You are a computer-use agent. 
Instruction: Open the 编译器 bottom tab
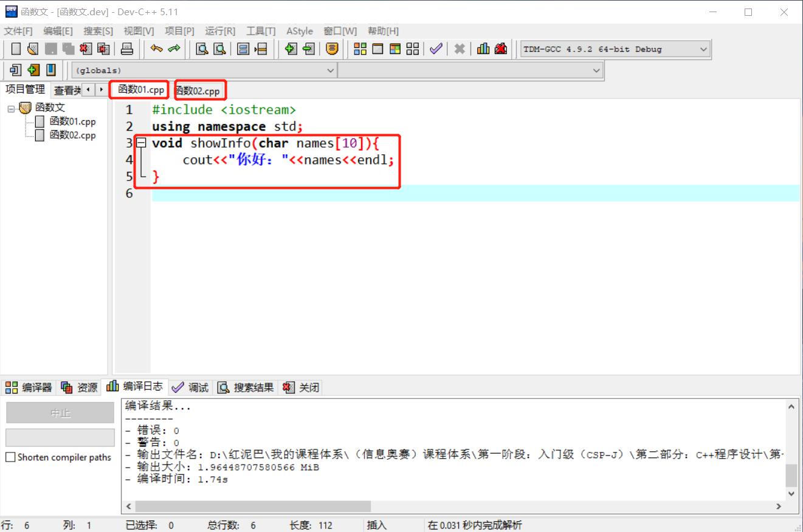tap(29, 387)
